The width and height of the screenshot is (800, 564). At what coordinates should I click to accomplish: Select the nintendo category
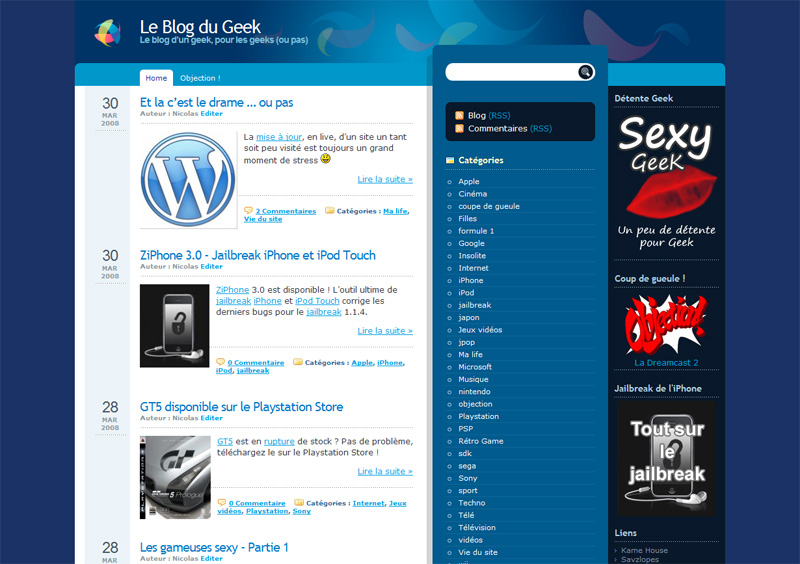point(474,391)
